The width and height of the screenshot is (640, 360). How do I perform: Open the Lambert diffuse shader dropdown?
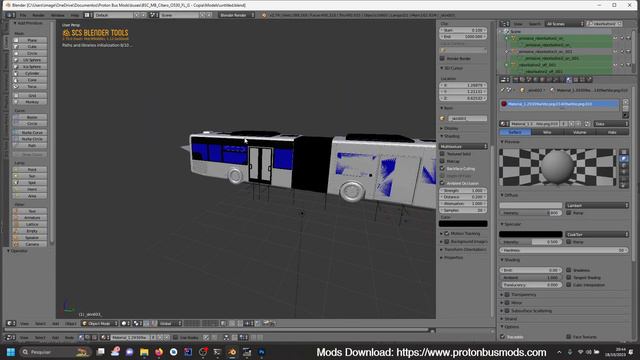(597, 205)
